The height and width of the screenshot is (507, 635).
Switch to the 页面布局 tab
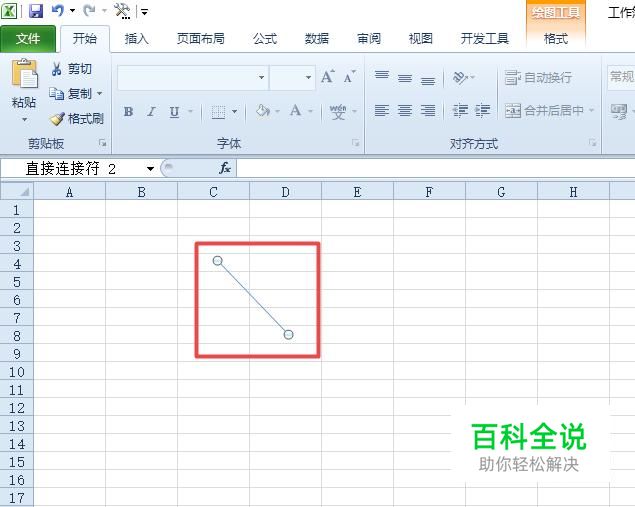201,39
